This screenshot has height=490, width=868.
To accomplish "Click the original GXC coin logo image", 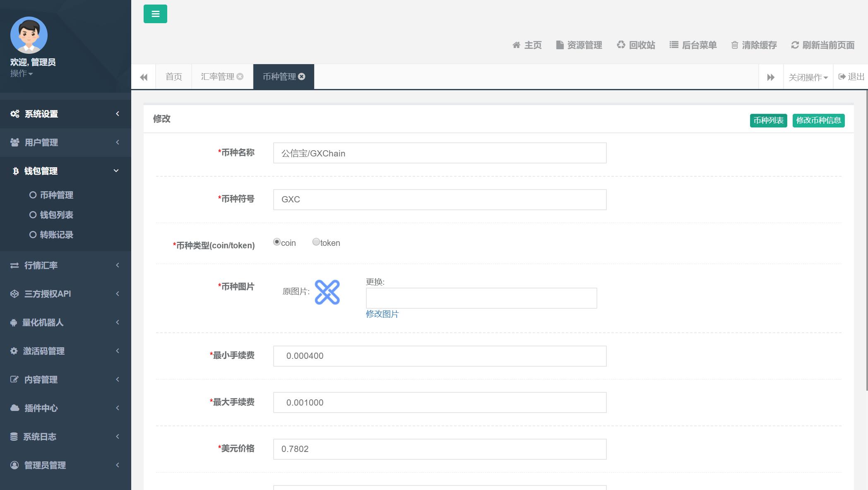I will tap(327, 292).
